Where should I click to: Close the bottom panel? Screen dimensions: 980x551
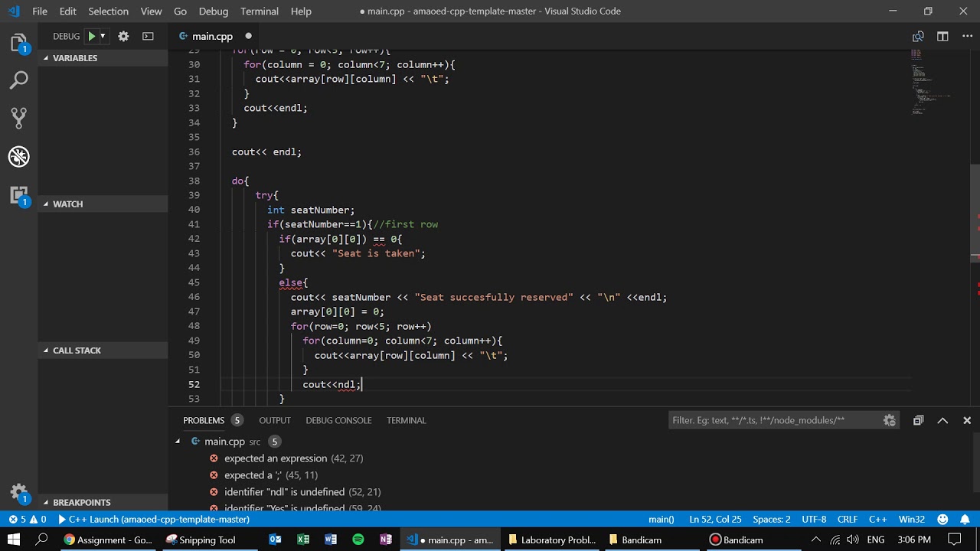pos(967,420)
